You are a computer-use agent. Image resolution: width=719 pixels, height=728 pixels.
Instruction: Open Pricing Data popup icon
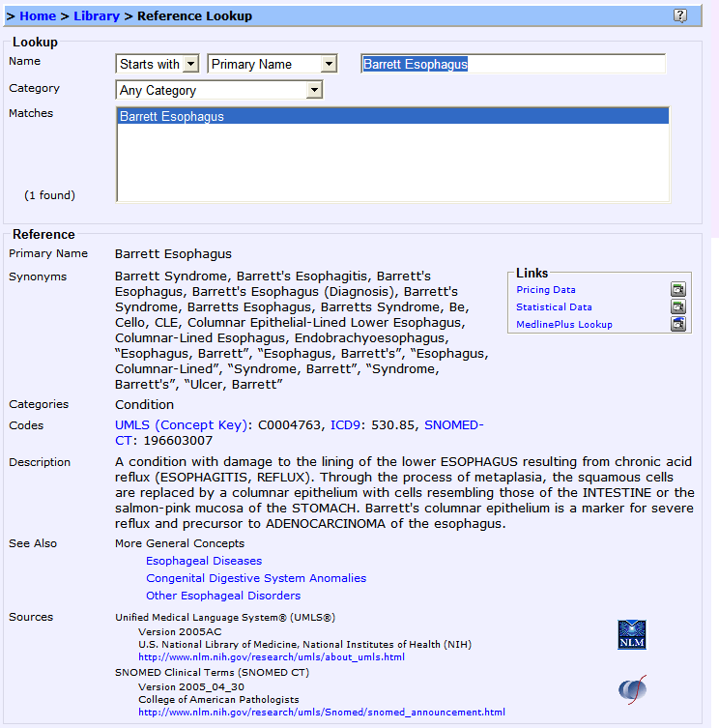point(678,289)
